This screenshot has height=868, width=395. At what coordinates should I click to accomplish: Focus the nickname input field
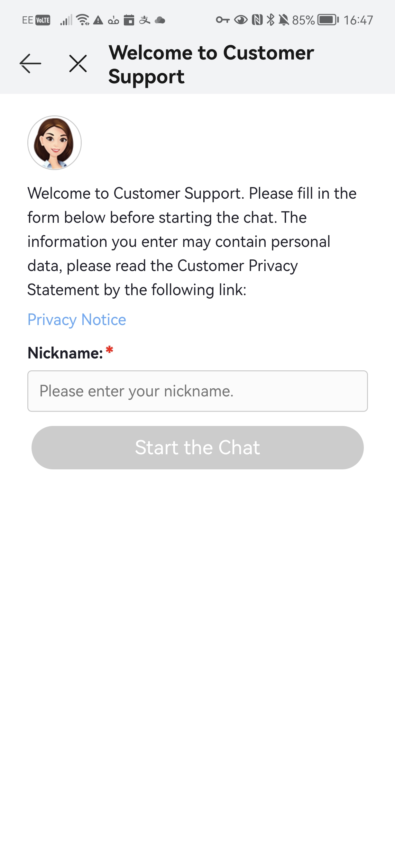(197, 391)
